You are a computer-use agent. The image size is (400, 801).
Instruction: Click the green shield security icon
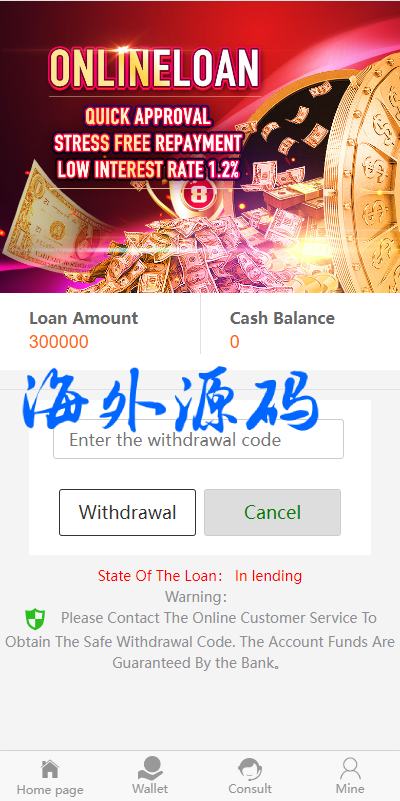35,619
